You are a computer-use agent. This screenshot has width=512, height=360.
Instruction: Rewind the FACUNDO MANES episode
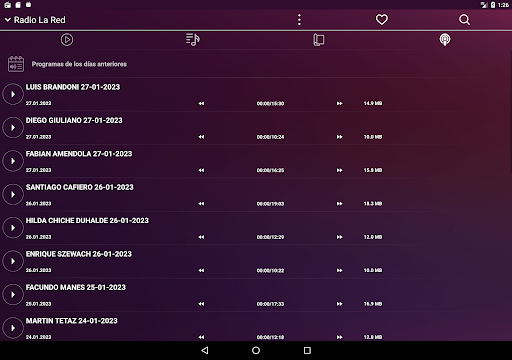[x=201, y=304]
